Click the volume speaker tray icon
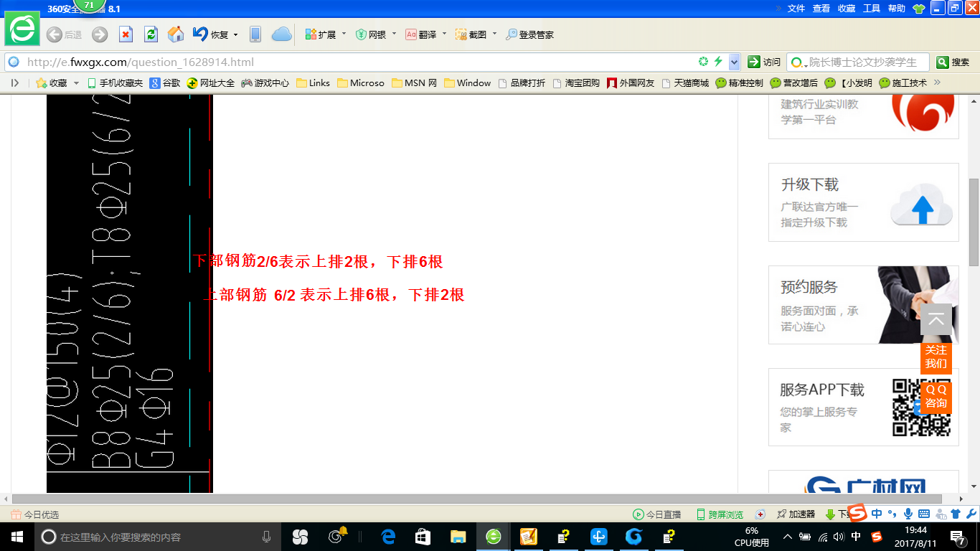Screen dimensions: 980x551 (x=839, y=537)
